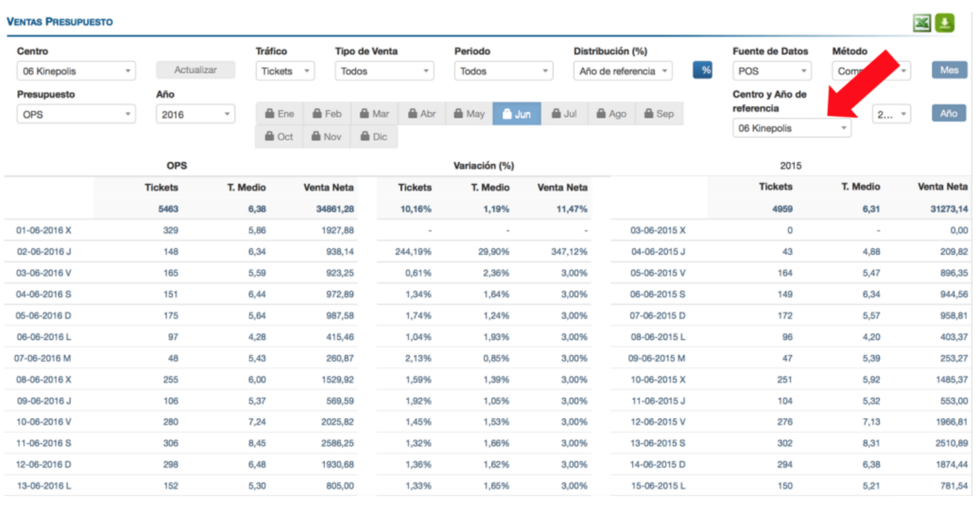This screenshot has width=980, height=511.
Task: Select the Jun month tab
Action: [x=516, y=114]
